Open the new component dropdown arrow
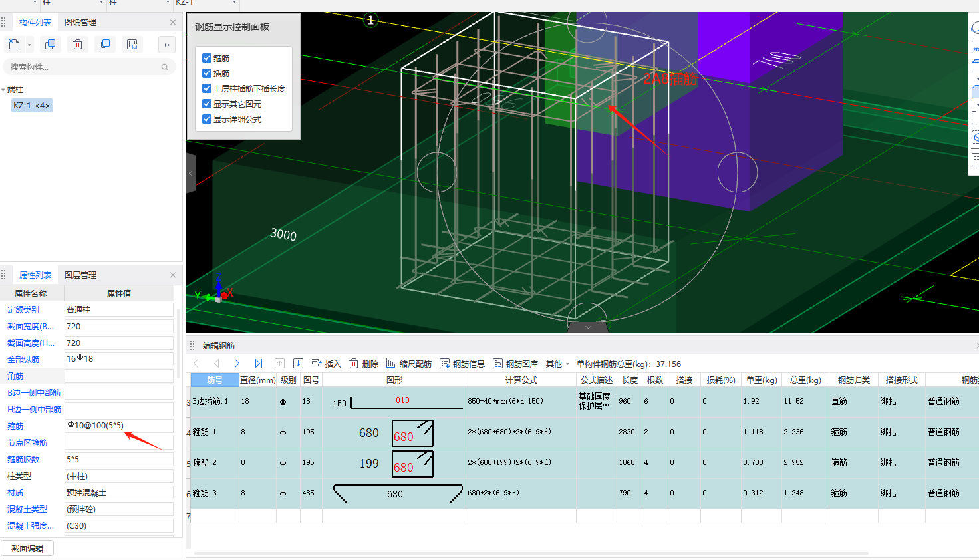Screen dimensions: 979x560 pos(29,45)
